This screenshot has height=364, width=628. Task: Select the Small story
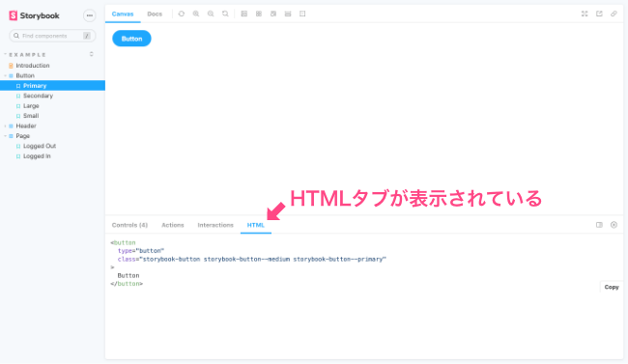[31, 116]
